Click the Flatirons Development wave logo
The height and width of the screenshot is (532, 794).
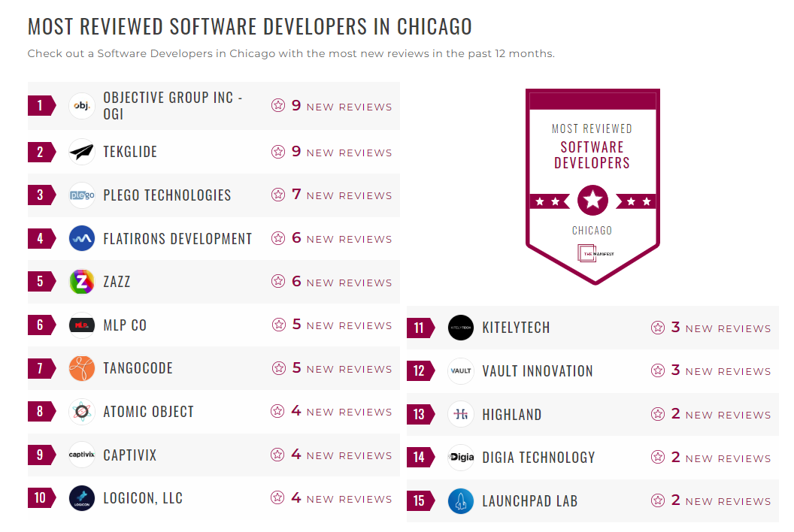81,238
